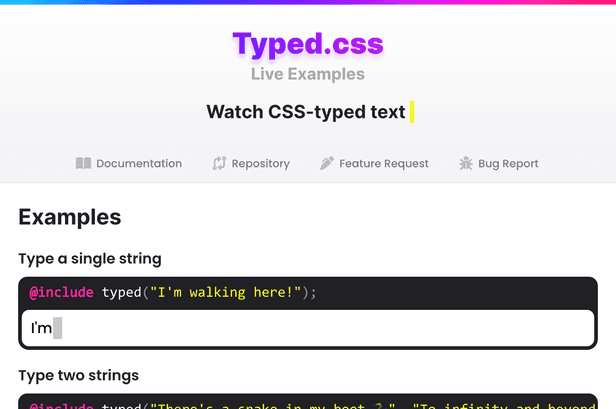
Task: Select the Bug Report link
Action: coord(507,163)
